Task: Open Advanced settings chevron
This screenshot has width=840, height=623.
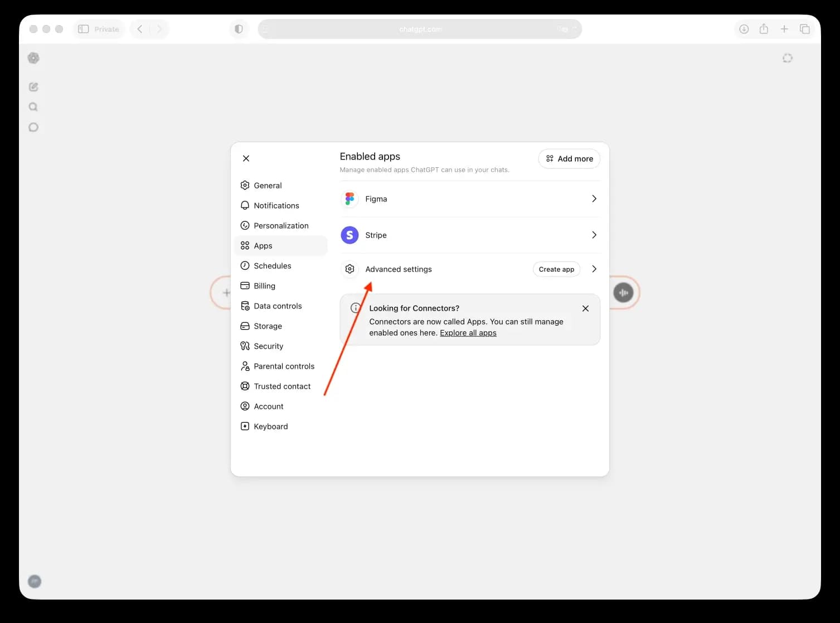Action: point(594,269)
